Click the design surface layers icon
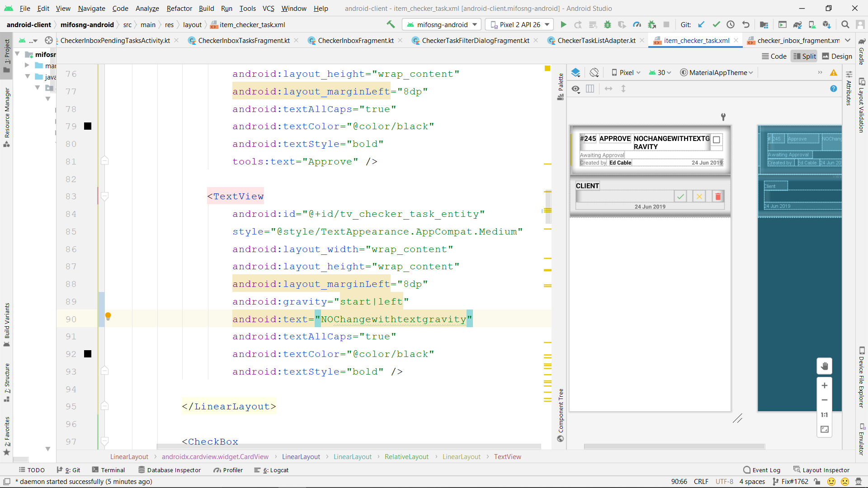 point(576,72)
